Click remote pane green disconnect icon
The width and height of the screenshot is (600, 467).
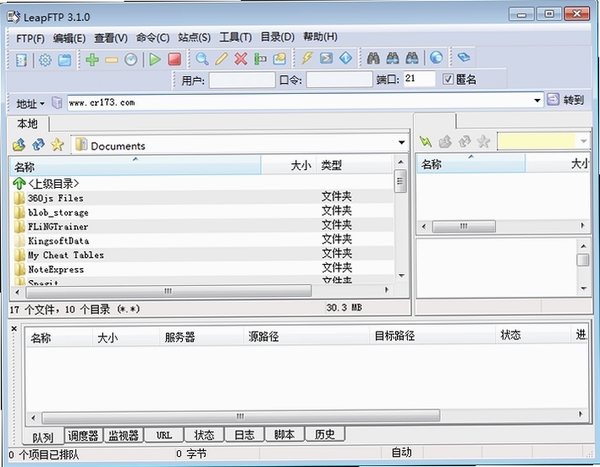click(x=426, y=142)
